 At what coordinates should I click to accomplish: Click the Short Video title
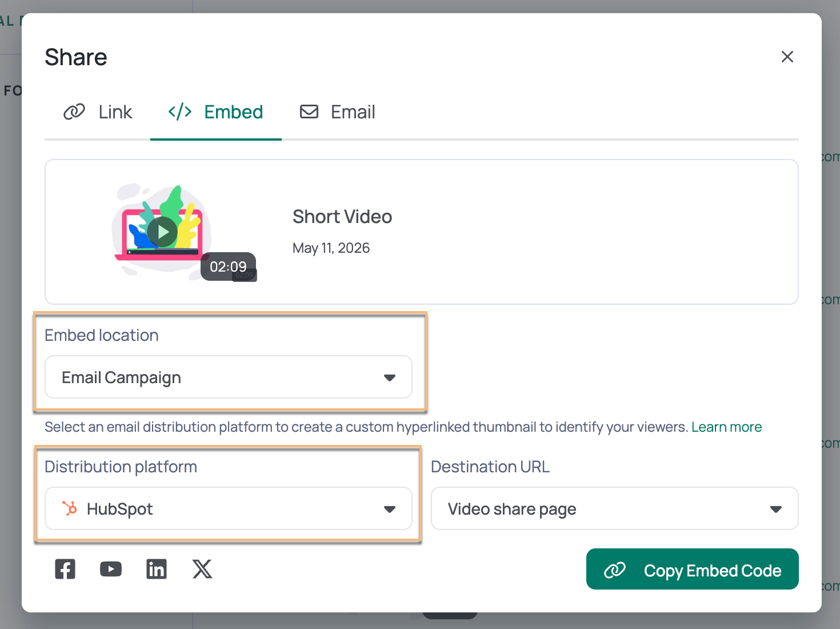click(x=342, y=217)
